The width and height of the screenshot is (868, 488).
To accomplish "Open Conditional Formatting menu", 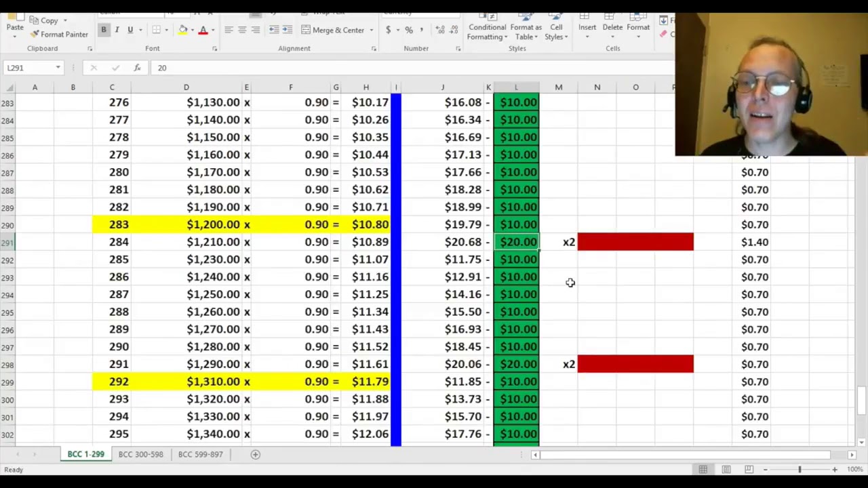I will (487, 27).
